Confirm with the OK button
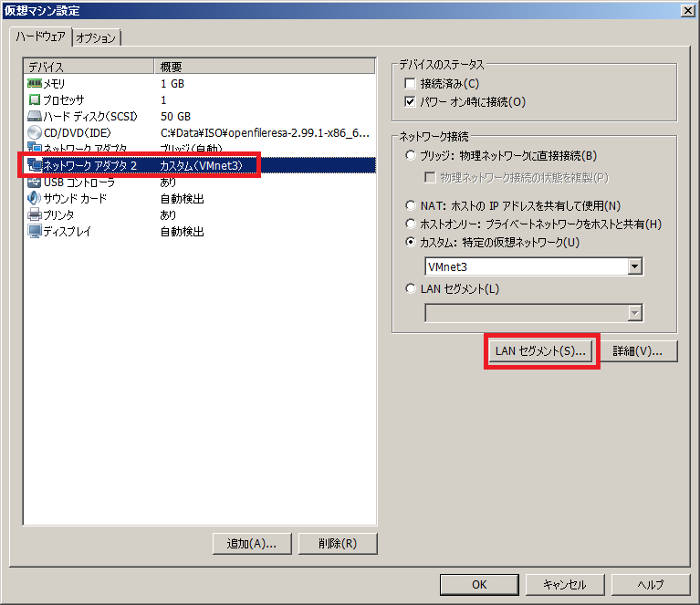Screen dimensions: 700x605 pyautogui.click(x=479, y=585)
